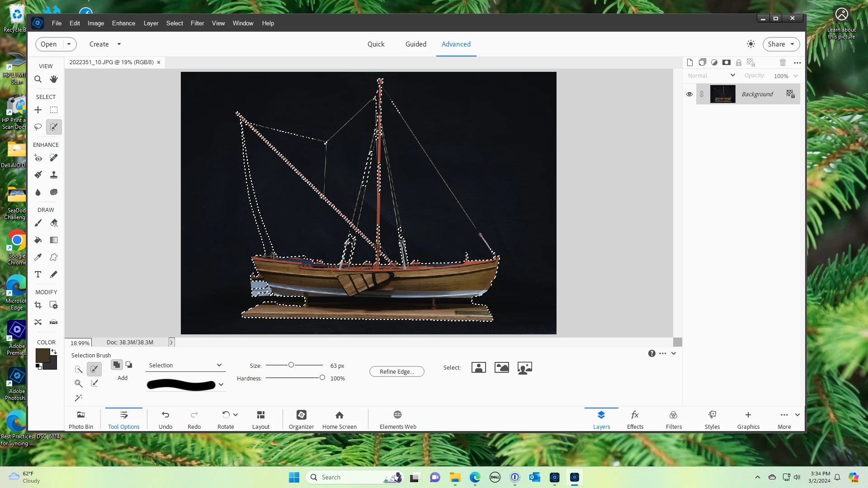868x488 pixels.
Task: Select the Crop tool
Action: point(38,305)
